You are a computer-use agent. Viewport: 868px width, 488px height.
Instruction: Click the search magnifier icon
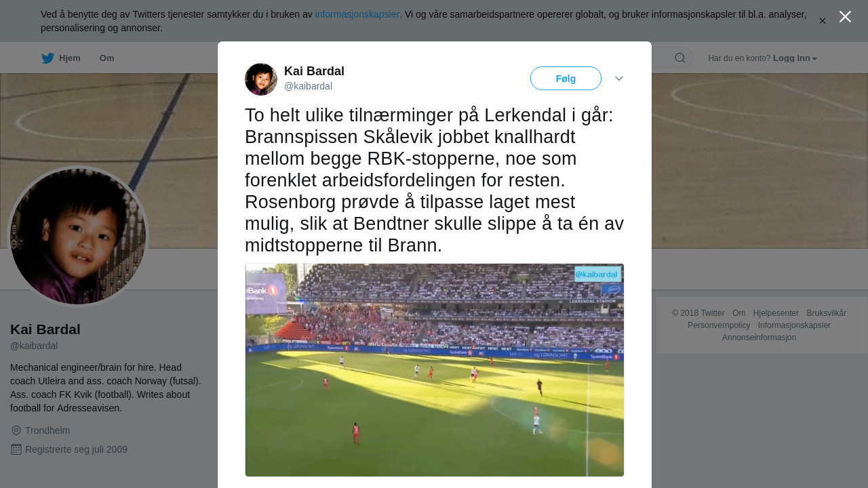click(680, 58)
